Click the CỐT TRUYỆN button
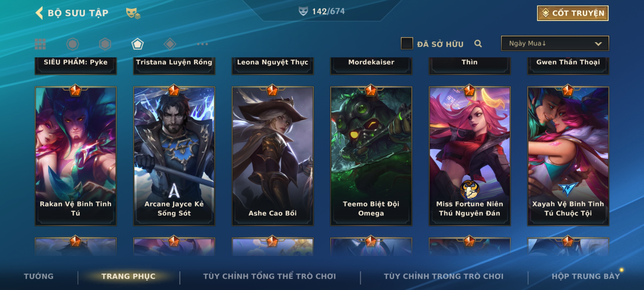The width and height of the screenshot is (644, 290). (573, 13)
